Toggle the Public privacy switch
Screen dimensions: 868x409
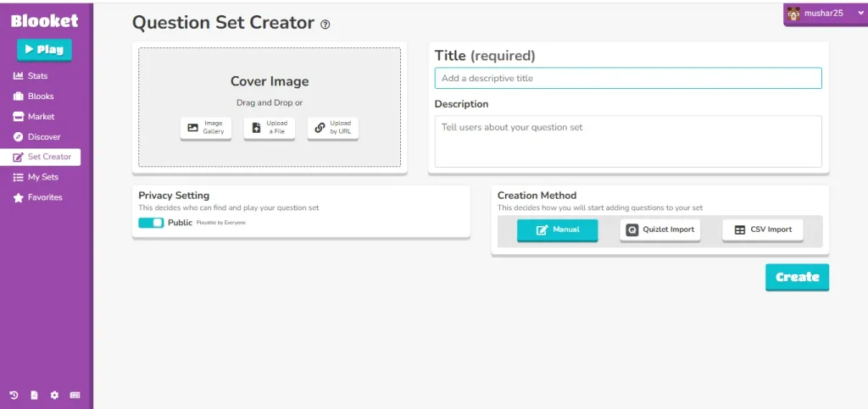tap(151, 222)
